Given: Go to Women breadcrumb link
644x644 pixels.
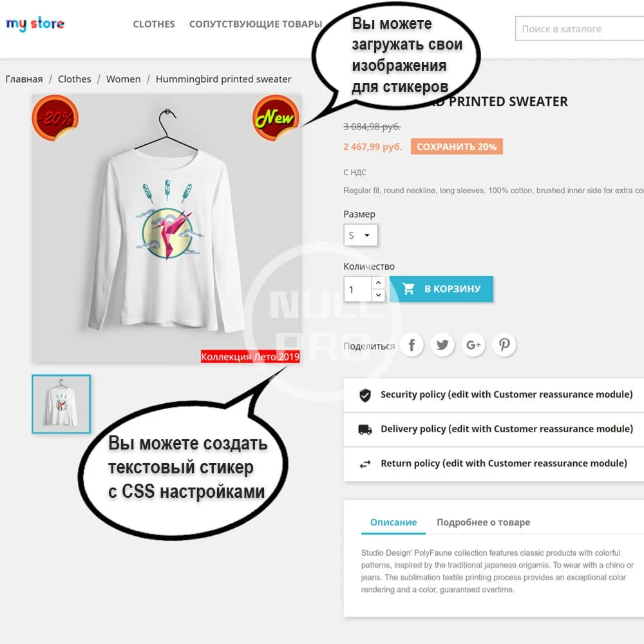Looking at the screenshot, I should [123, 79].
